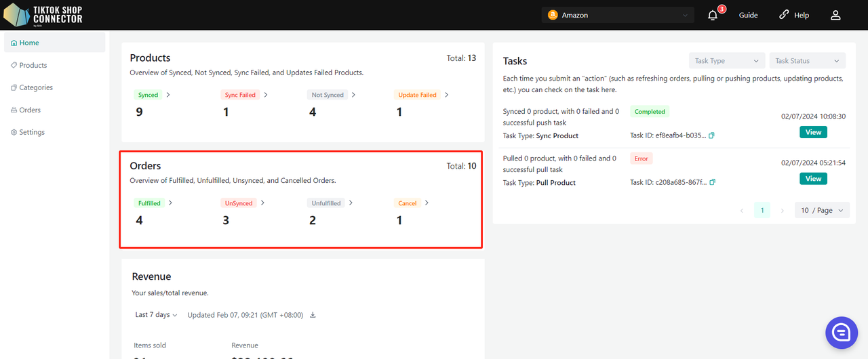868x359 pixels.
Task: Copy the Sync Product task ID
Action: coord(712,135)
